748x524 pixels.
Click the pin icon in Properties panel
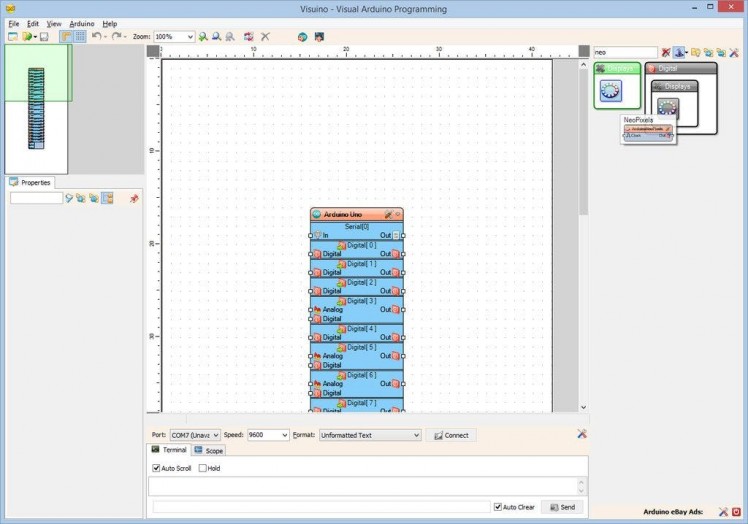(134, 198)
